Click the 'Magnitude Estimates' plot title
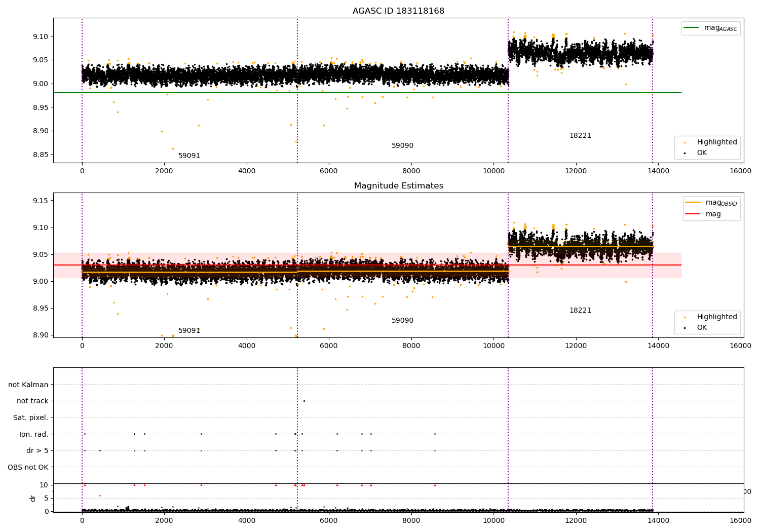 click(398, 186)
